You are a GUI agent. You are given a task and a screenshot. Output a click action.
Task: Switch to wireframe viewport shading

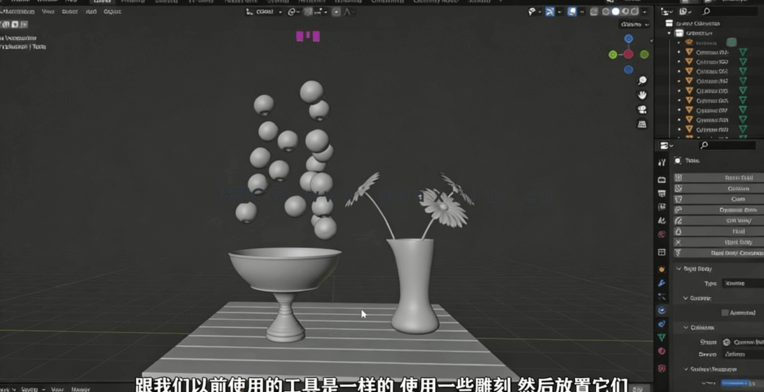tap(607, 12)
